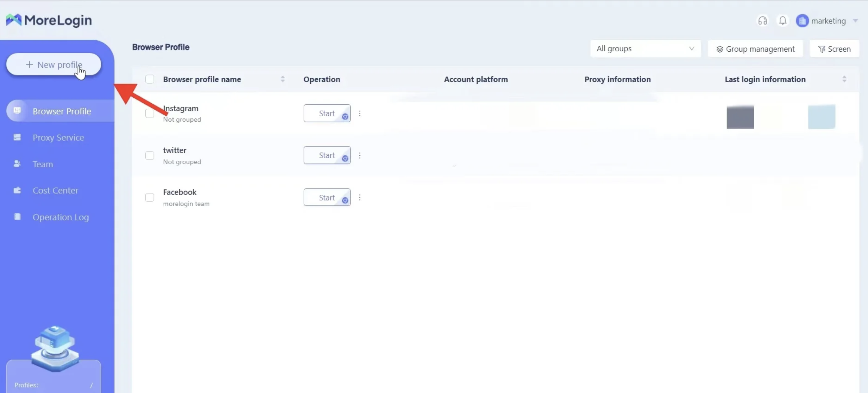Click the Operation Log notebook icon
The width and height of the screenshot is (868, 393).
tap(17, 216)
